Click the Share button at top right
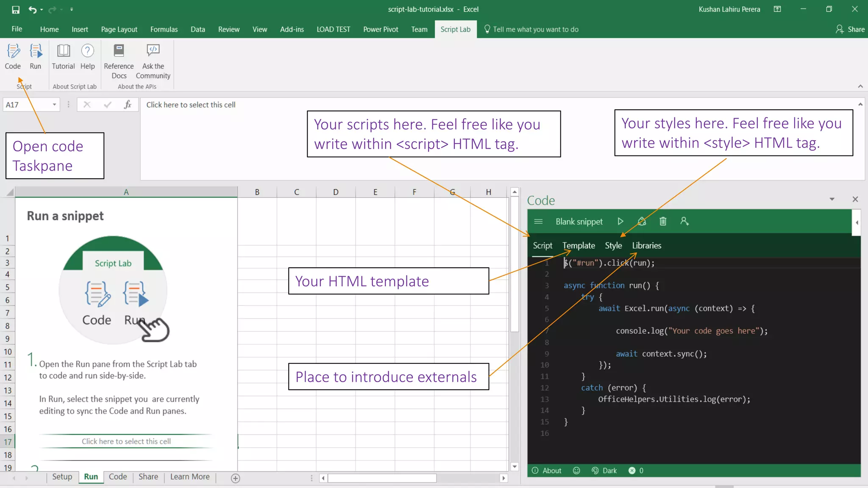The width and height of the screenshot is (868, 488). pos(850,29)
